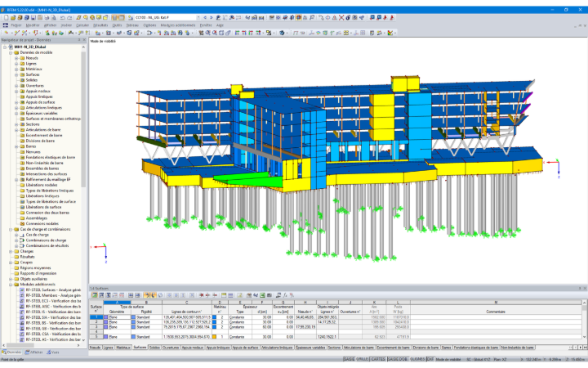Click row 5 orange material color swatch

pyautogui.click(x=215, y=337)
